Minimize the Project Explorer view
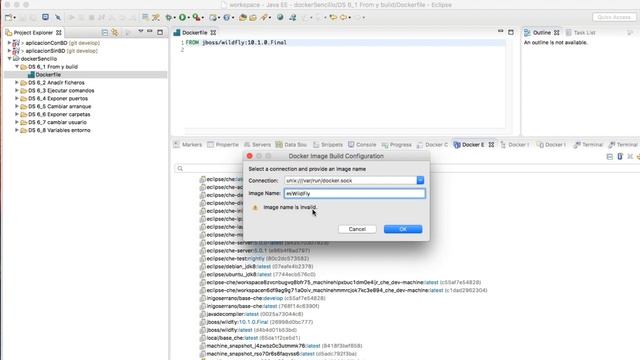Viewport: 640px width, 360px height. [150, 32]
